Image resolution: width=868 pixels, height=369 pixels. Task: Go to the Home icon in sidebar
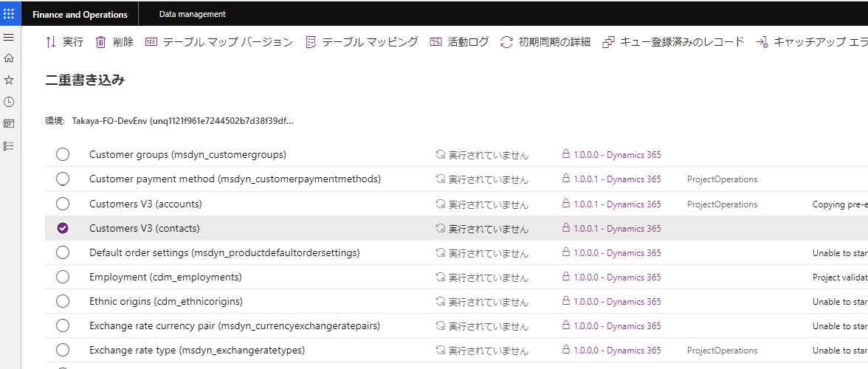tap(8, 58)
